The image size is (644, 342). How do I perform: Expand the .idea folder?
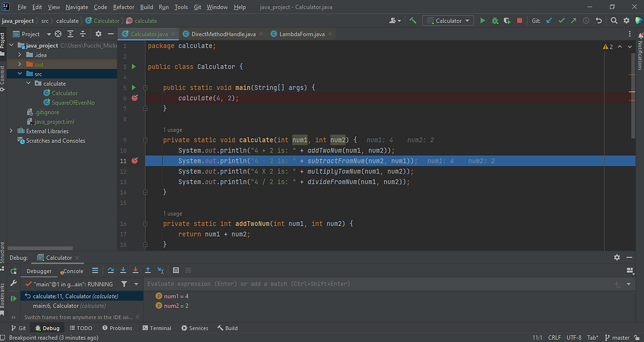(19, 55)
